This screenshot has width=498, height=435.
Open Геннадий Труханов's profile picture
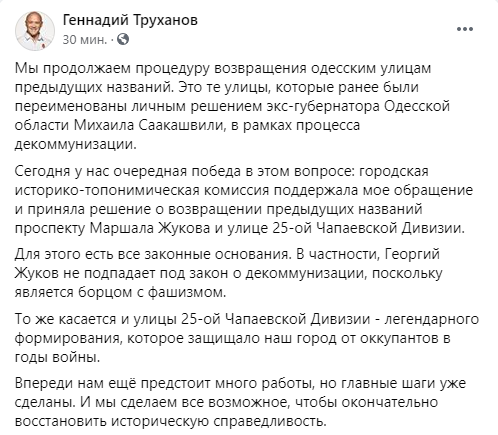(35, 31)
